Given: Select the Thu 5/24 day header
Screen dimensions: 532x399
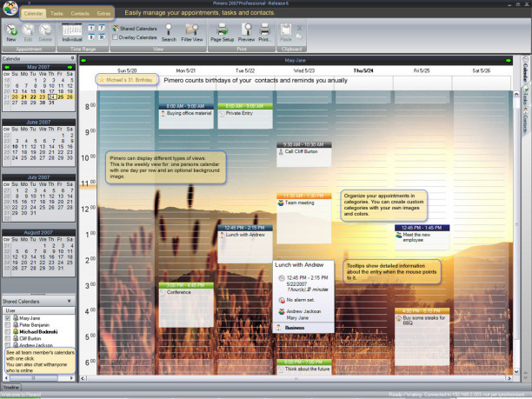Looking at the screenshot, I should coord(363,70).
